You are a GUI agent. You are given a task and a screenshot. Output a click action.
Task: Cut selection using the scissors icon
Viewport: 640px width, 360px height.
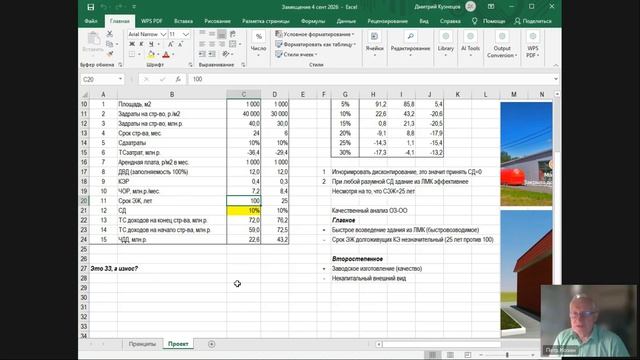pos(109,34)
